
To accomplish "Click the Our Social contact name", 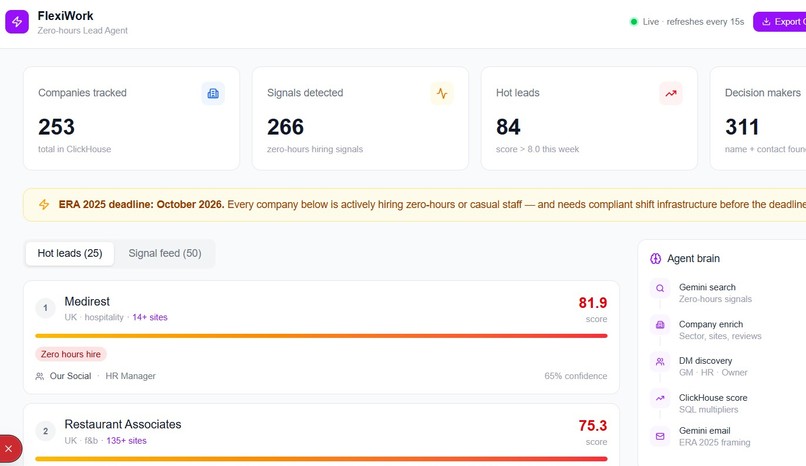I will tap(70, 376).
